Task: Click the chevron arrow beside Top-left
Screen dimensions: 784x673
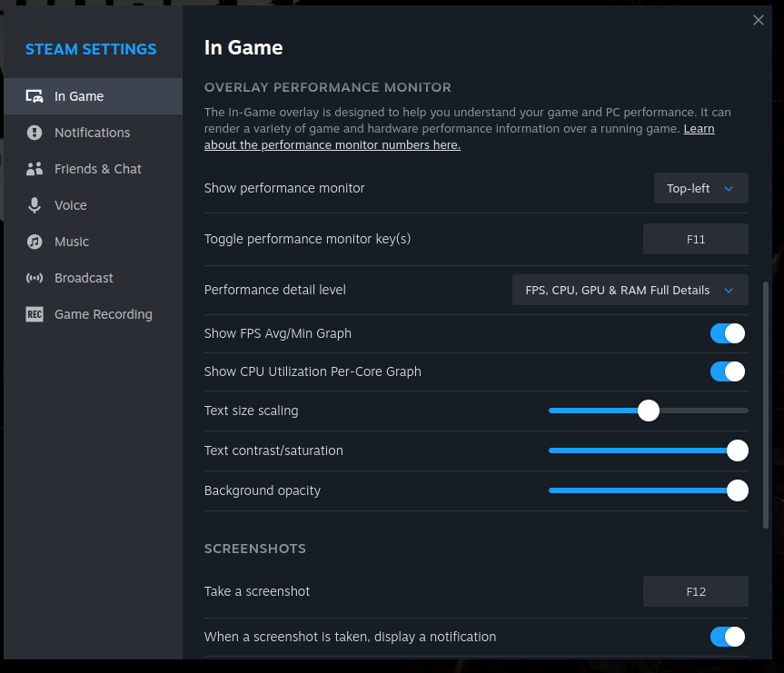Action: tap(729, 188)
